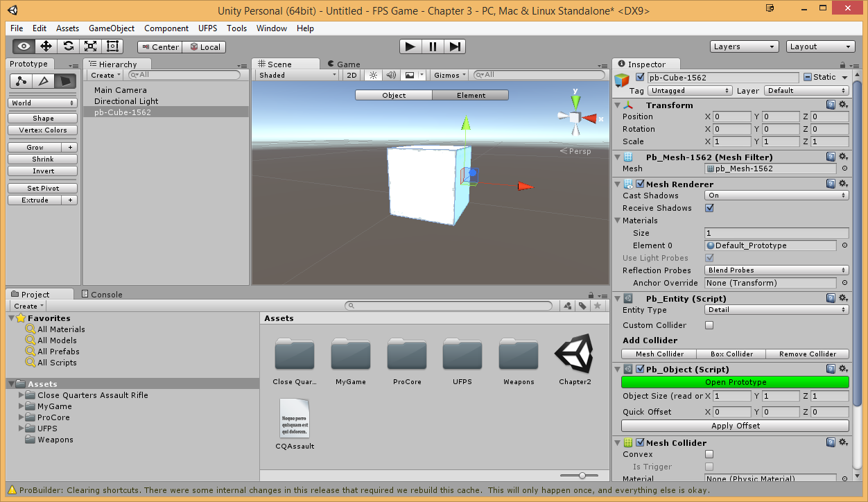Open the UFPS menu

[x=208, y=28]
